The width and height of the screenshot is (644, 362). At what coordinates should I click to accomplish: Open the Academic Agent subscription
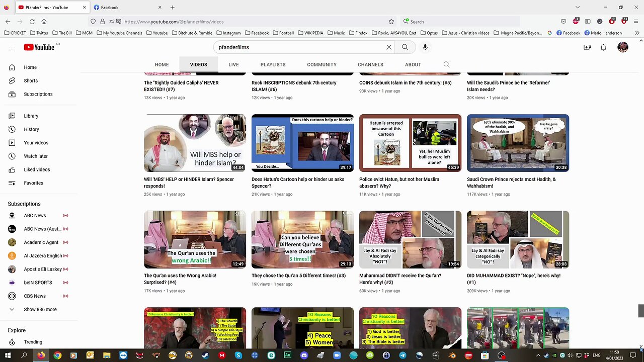(x=41, y=242)
